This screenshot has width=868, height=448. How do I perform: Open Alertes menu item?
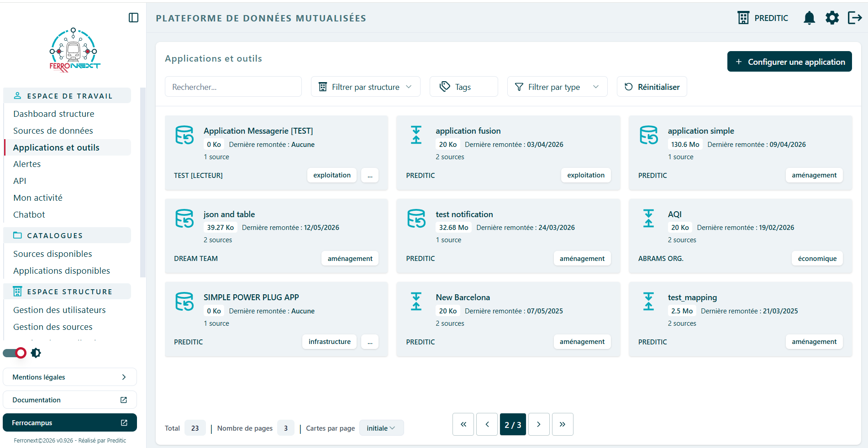coord(27,164)
